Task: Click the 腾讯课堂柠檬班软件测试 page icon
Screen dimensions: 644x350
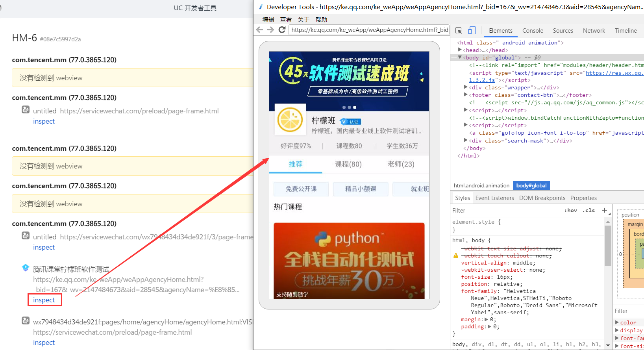Action: pyautogui.click(x=26, y=268)
